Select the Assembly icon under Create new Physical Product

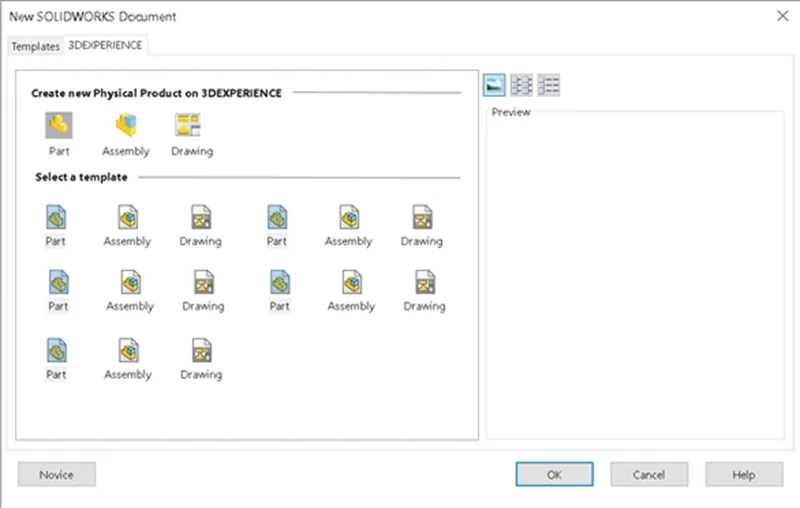pos(126,125)
